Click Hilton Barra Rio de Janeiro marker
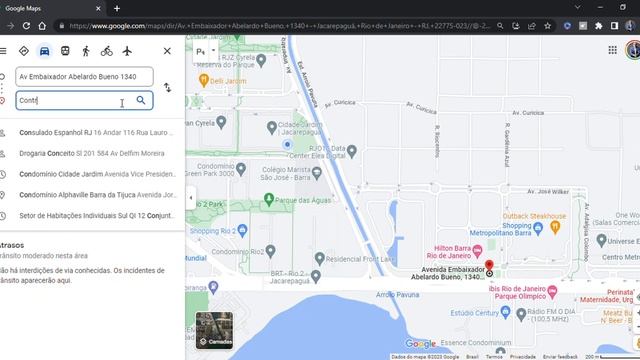The width and height of the screenshot is (640, 360). [x=478, y=250]
